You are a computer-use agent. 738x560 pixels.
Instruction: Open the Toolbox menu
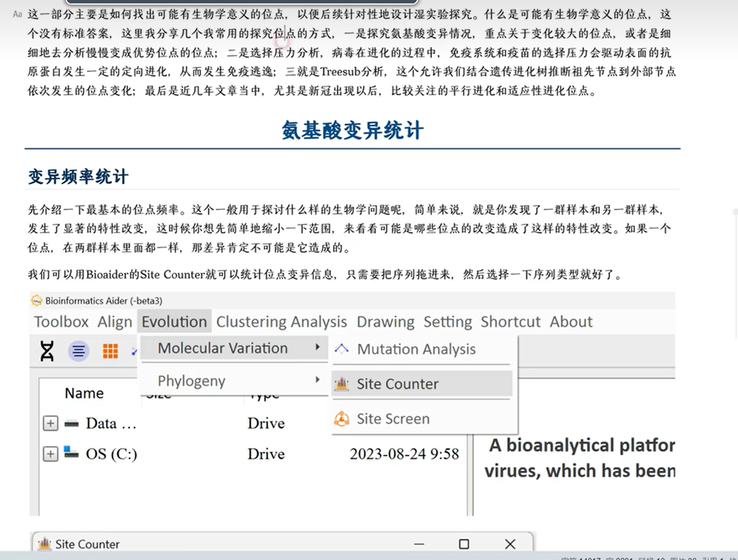[x=61, y=322]
